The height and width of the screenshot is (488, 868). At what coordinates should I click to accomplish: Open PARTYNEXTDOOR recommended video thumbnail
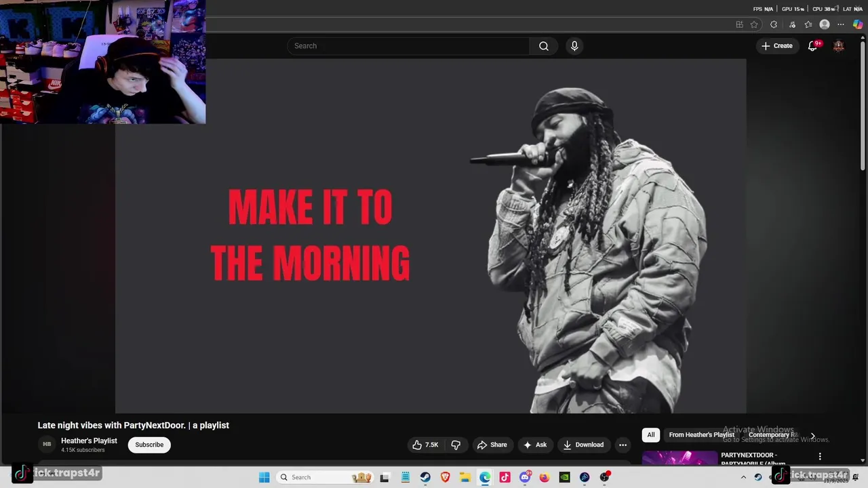[x=679, y=459]
